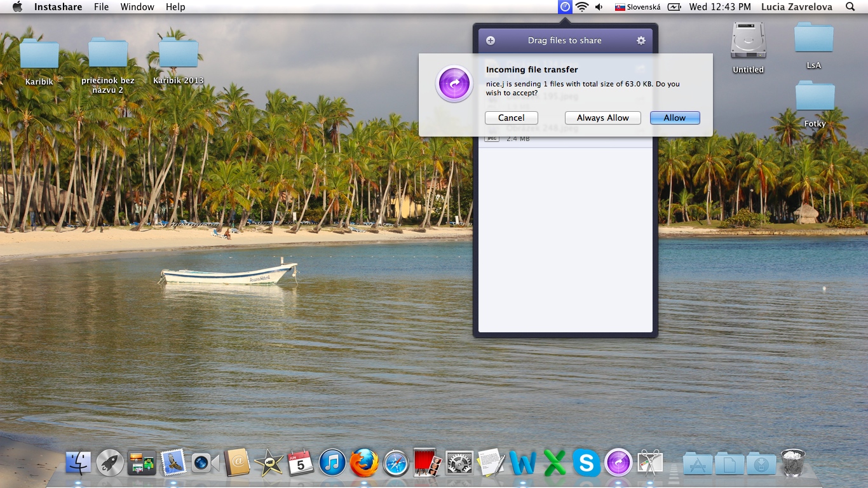Open Mail from the Dock

click(x=173, y=463)
